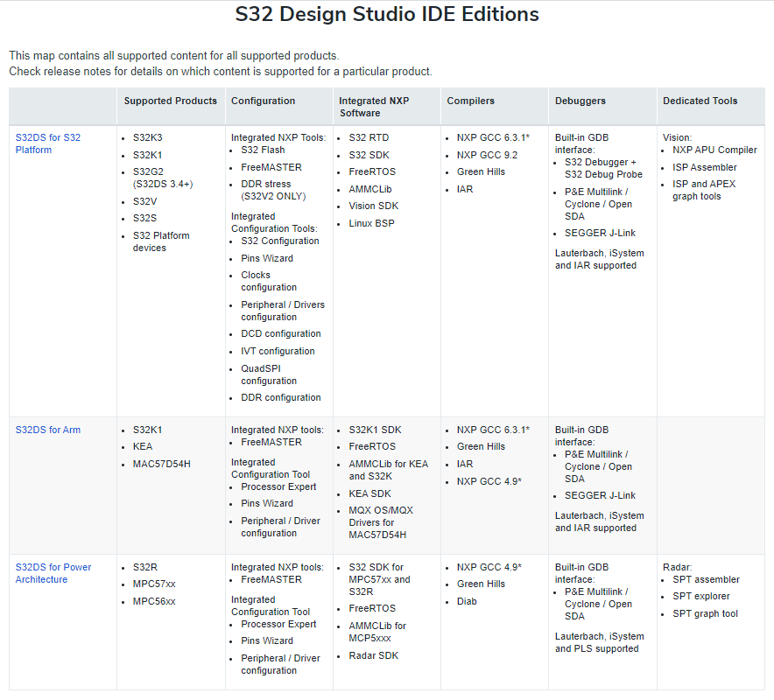Image resolution: width=774 pixels, height=700 pixels.
Task: Click the Configuration column header
Action: (x=263, y=101)
